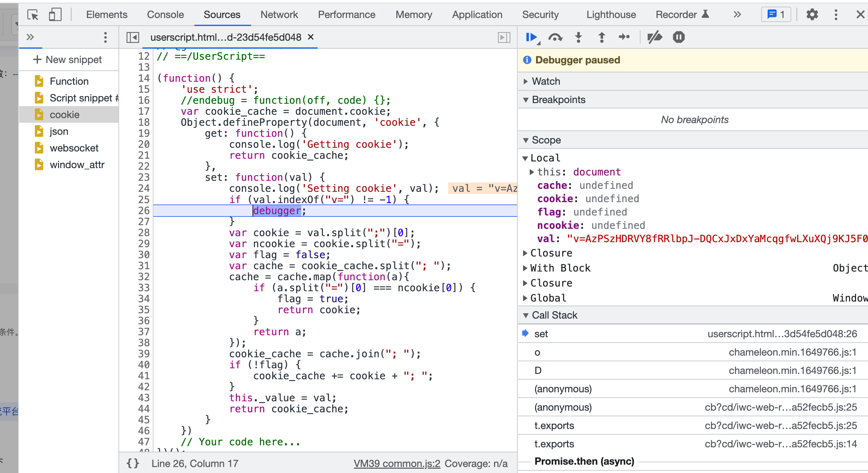Expand the Global scope entry
Screen dimensions: 868x473
[548, 298]
